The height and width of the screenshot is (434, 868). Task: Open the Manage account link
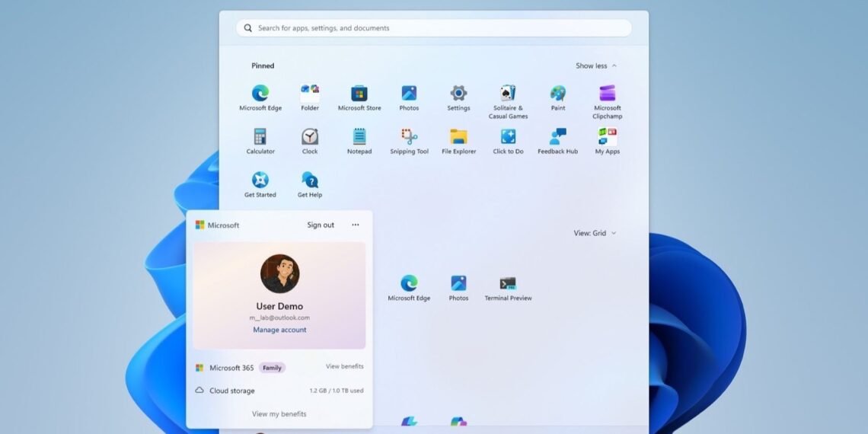coord(279,330)
